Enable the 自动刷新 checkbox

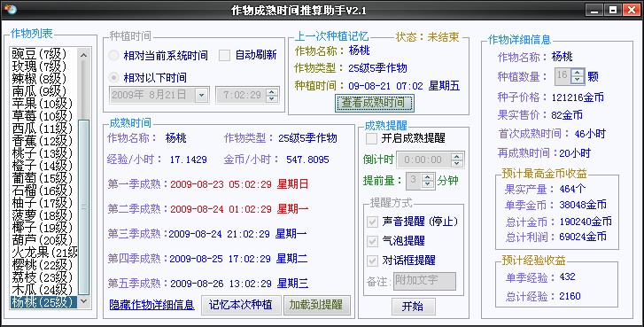(224, 55)
